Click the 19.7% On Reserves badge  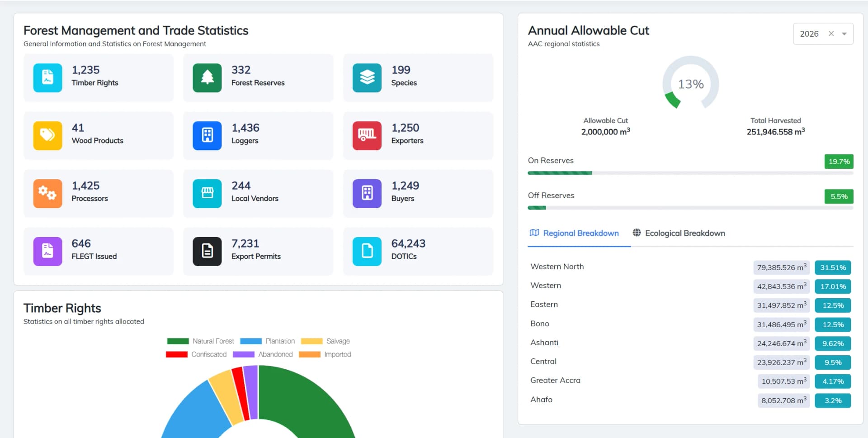(839, 162)
